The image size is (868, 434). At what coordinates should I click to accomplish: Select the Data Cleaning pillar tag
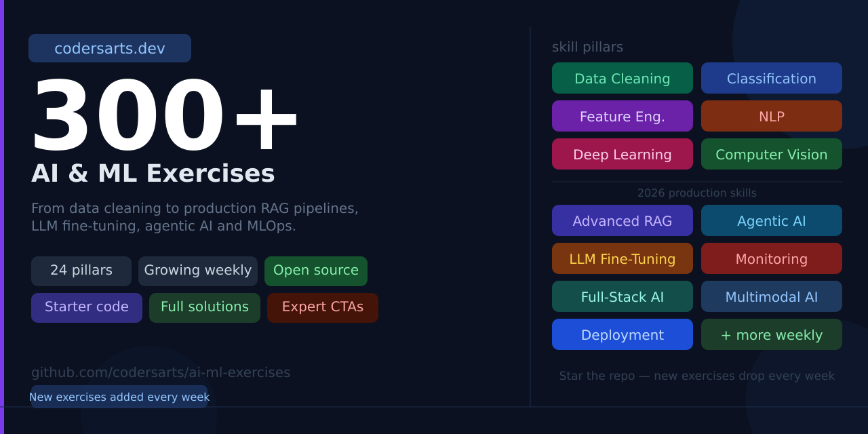coord(623,78)
